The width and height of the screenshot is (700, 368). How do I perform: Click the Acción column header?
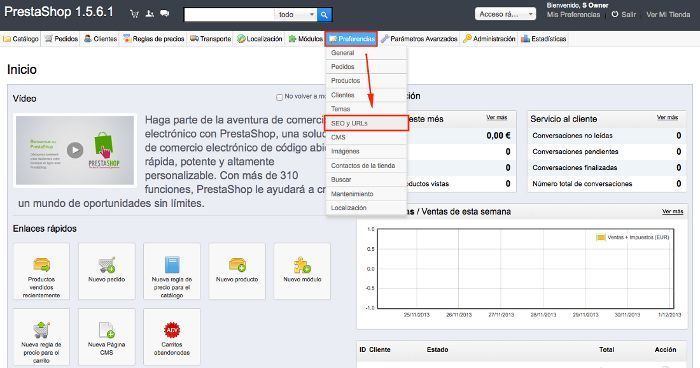(665, 350)
